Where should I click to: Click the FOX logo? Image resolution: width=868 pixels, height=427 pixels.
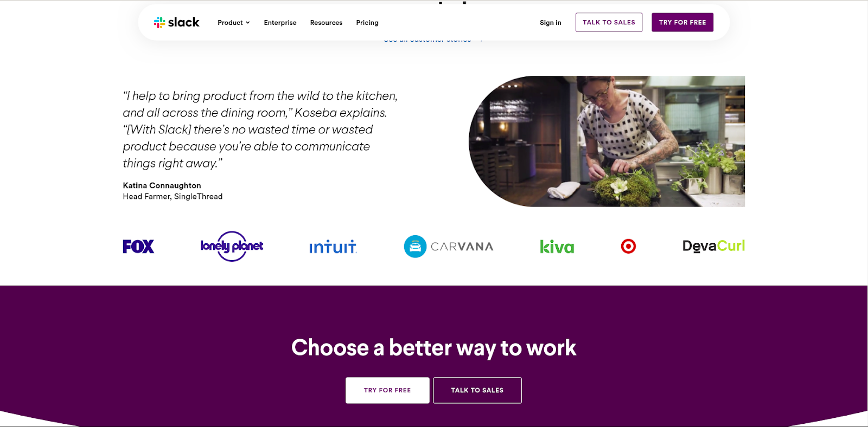click(138, 247)
